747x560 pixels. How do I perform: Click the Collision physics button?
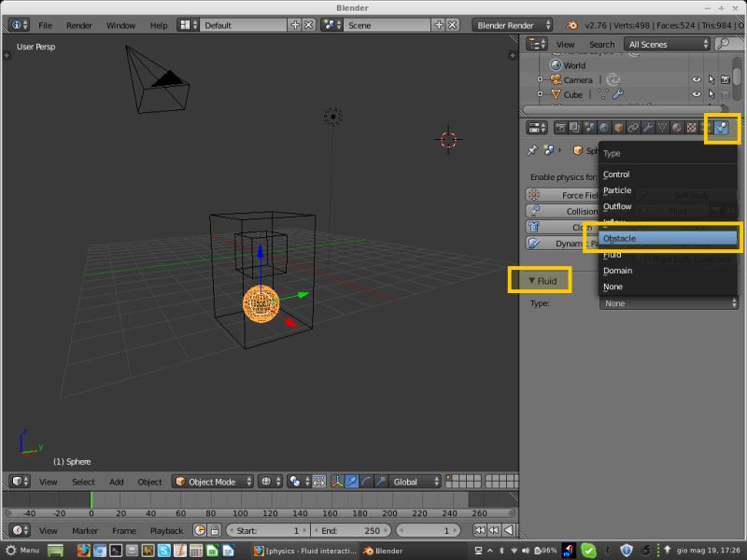[x=562, y=211]
